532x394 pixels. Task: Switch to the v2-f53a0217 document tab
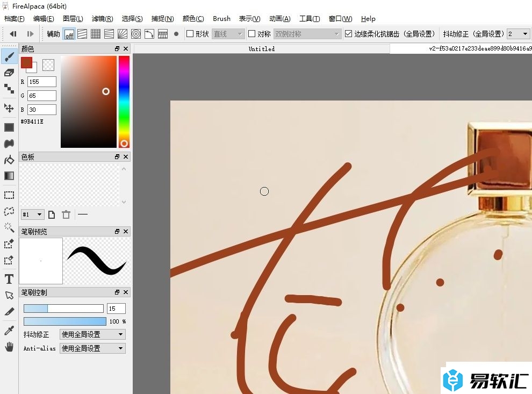(461, 49)
